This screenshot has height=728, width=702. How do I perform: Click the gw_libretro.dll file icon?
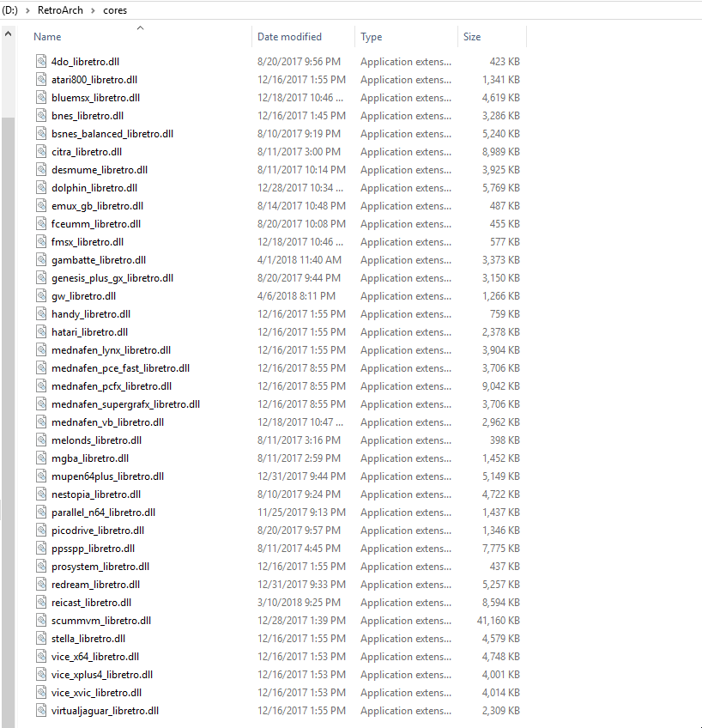(41, 295)
